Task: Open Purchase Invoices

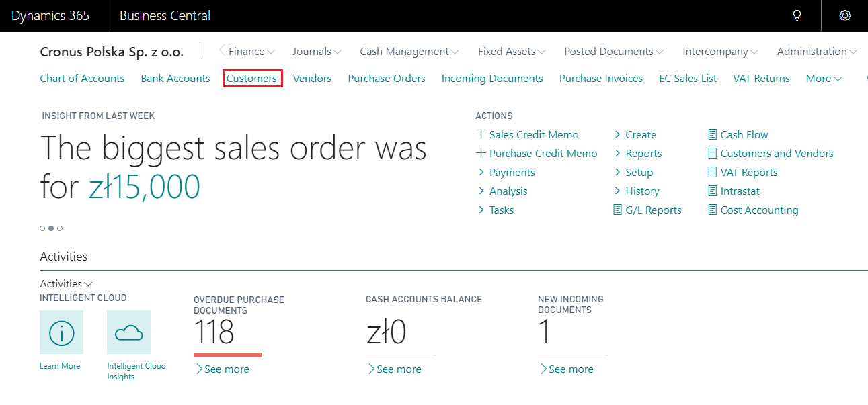Action: [601, 78]
